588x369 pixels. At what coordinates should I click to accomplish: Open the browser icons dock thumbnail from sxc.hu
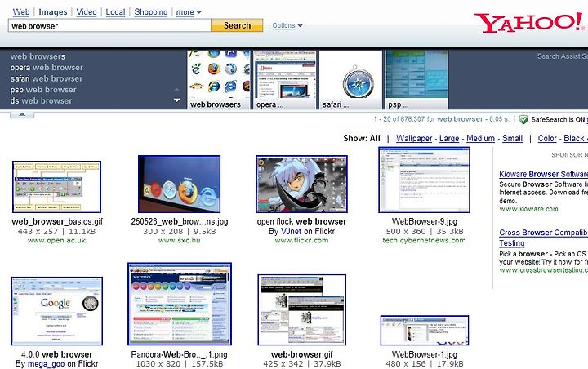(179, 184)
